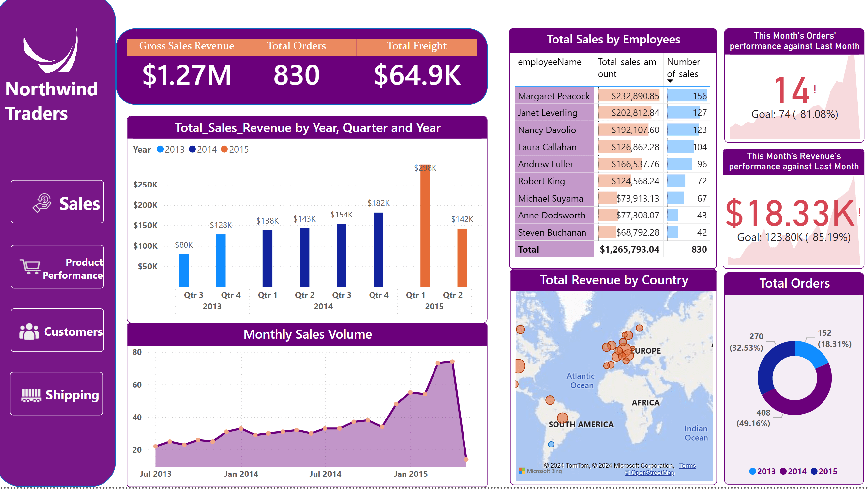Sort by the Total_sales_amount column header
Image resolution: width=868 pixels, height=490 pixels.
coord(627,68)
